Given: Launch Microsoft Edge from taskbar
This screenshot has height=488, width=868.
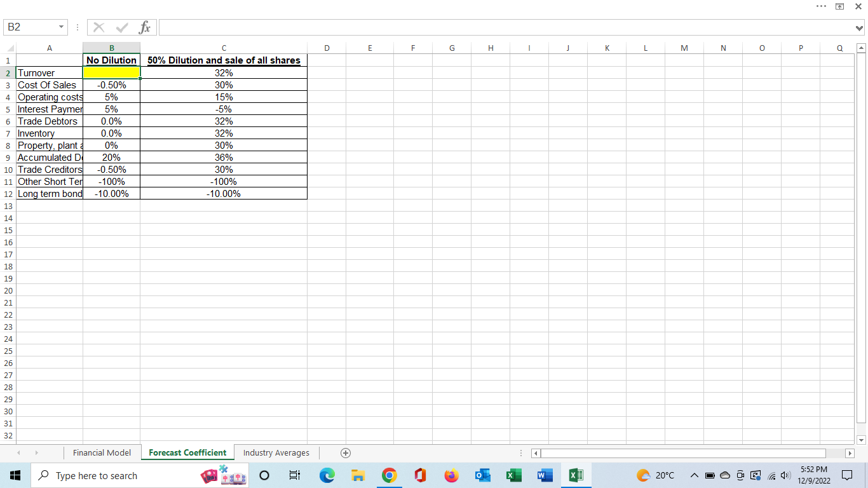Looking at the screenshot, I should [327, 475].
